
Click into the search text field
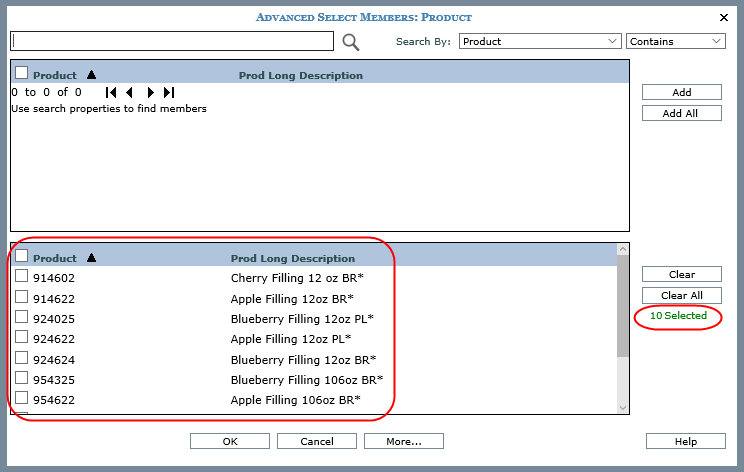pyautogui.click(x=172, y=41)
